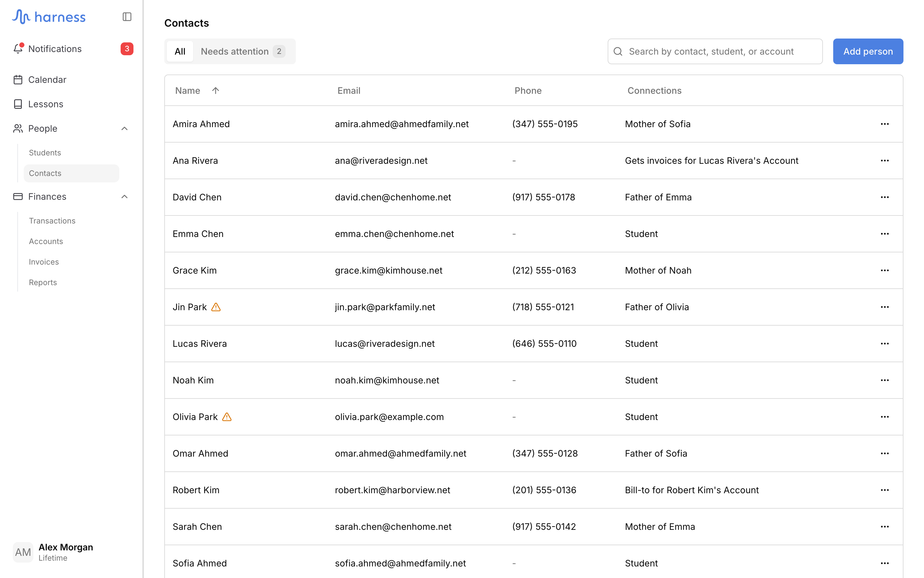Open the actions menu for Olivia Park
This screenshot has height=578, width=924.
(x=885, y=417)
